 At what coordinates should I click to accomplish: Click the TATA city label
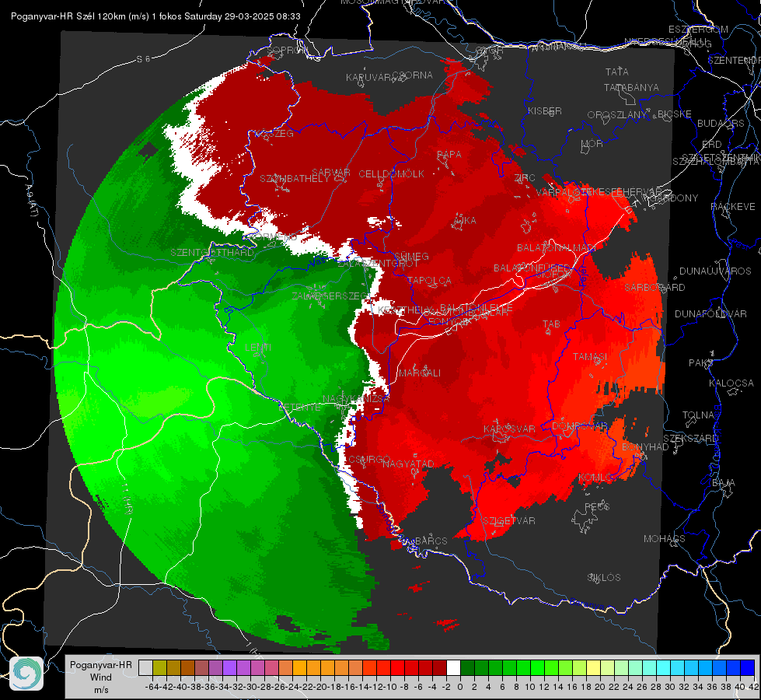coord(617,72)
